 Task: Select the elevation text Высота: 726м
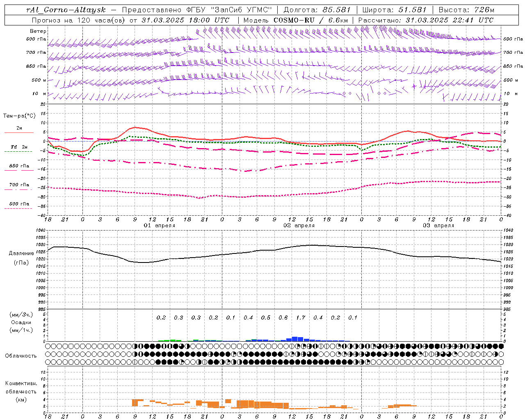coord(466,10)
